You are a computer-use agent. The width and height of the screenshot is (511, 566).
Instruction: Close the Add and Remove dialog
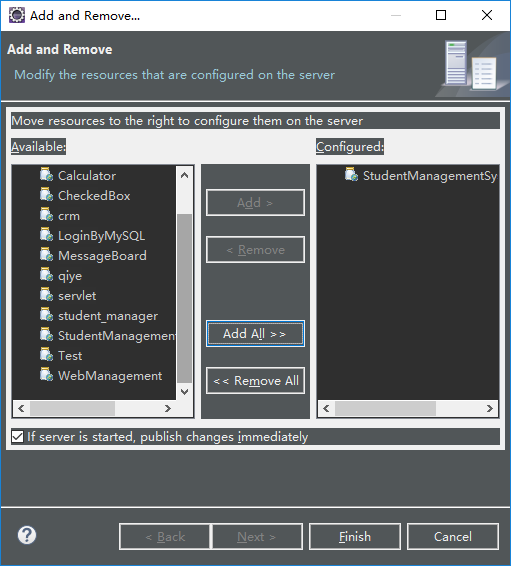pyautogui.click(x=487, y=15)
